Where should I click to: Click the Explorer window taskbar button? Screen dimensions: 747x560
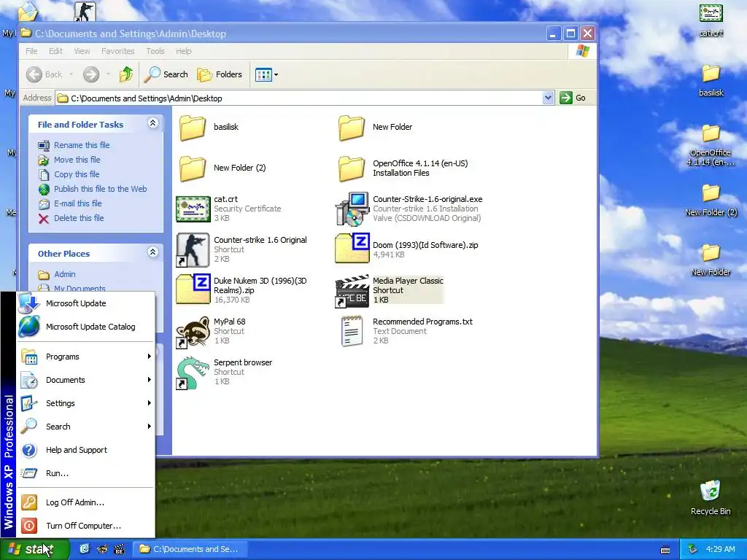click(x=190, y=549)
